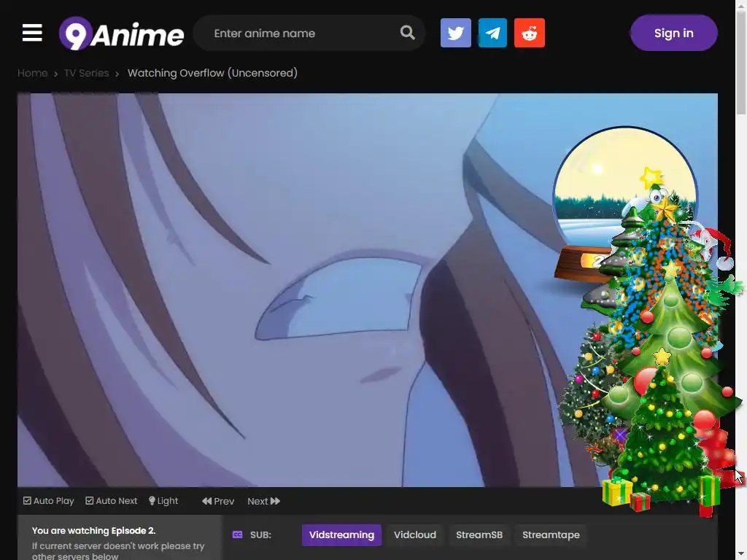Click 'You are watching Episode 2.' text

pos(94,531)
